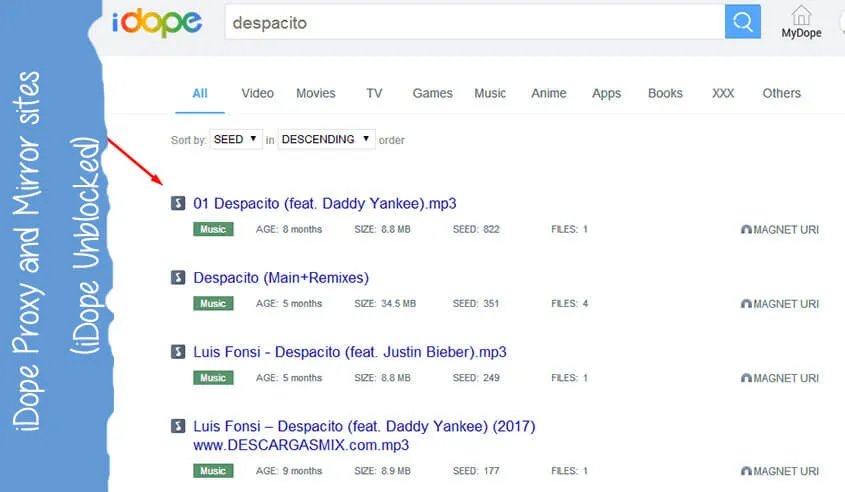
Task: Open Despacito (Main+Remixes) result link
Action: (281, 278)
